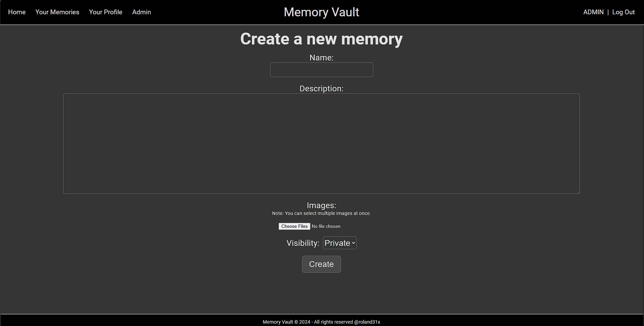This screenshot has height=326, width=644.
Task: Focus the Name input field
Action: [x=321, y=70]
